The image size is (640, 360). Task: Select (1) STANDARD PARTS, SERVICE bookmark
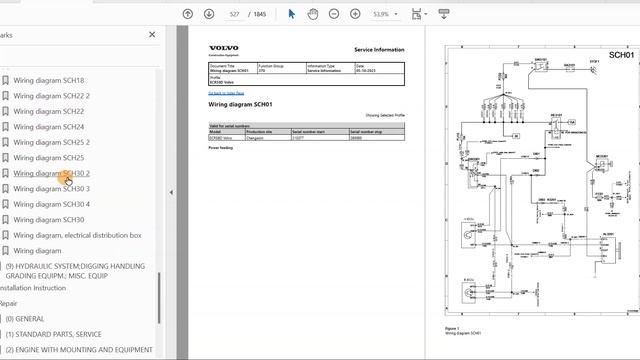(53, 334)
